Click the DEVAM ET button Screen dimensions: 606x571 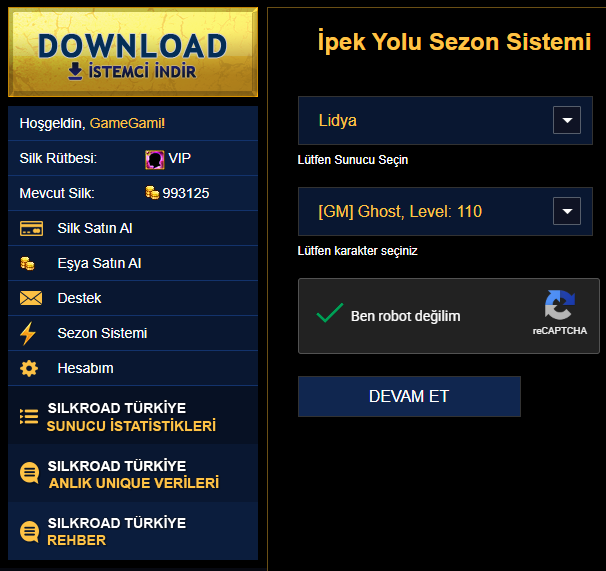tap(409, 396)
